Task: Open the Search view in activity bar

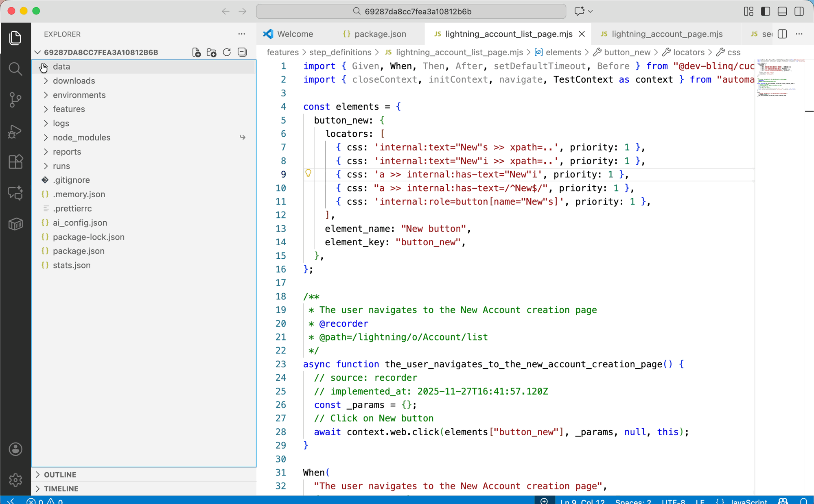Action: tap(15, 69)
